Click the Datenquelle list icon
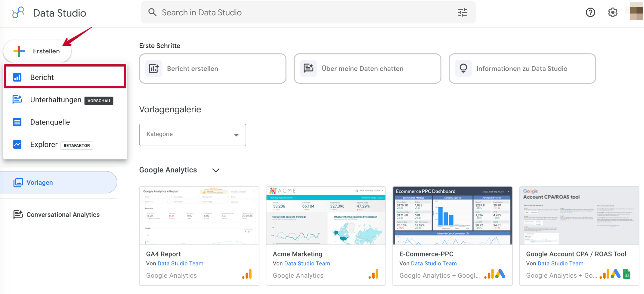 [x=17, y=122]
